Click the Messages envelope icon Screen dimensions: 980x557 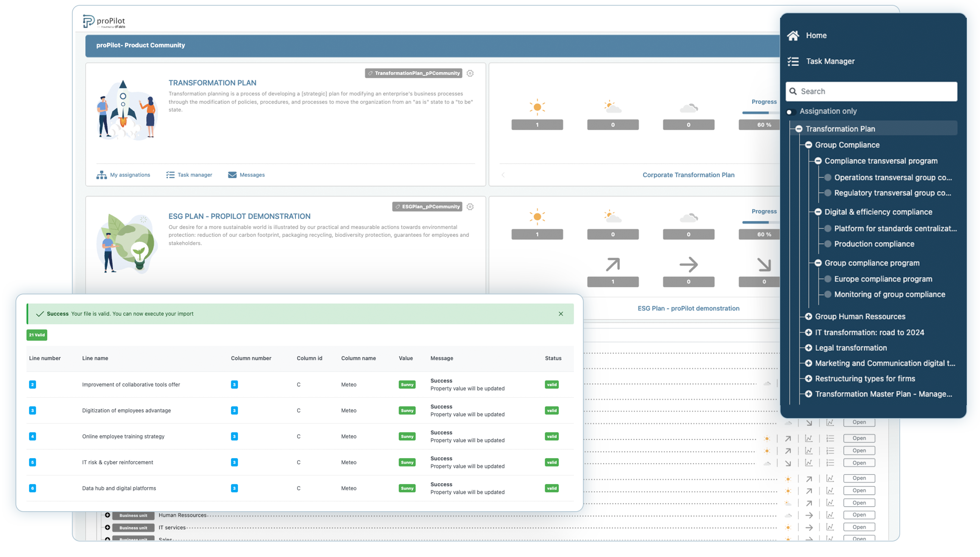pyautogui.click(x=232, y=175)
